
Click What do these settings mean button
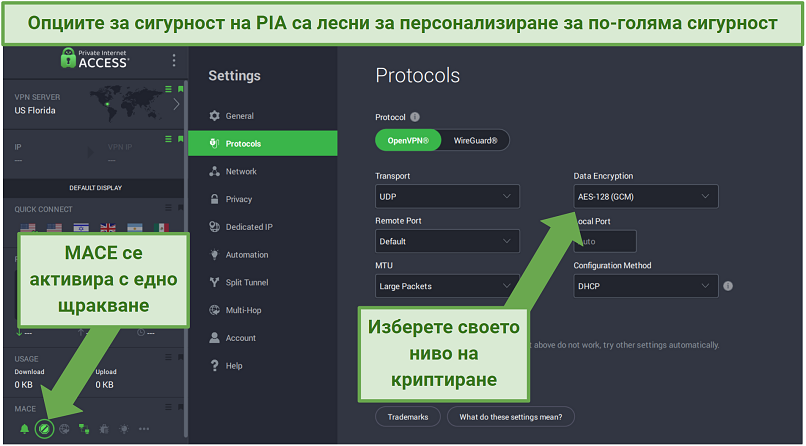point(510,417)
